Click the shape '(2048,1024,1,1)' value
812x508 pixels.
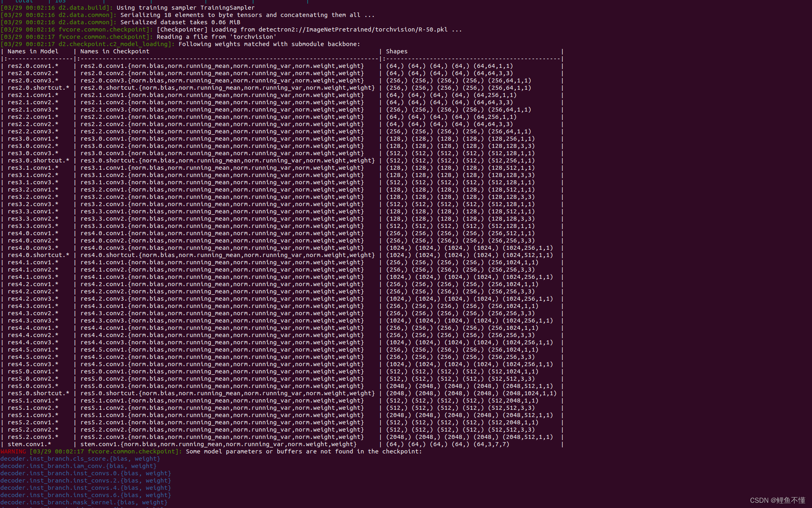coord(529,393)
